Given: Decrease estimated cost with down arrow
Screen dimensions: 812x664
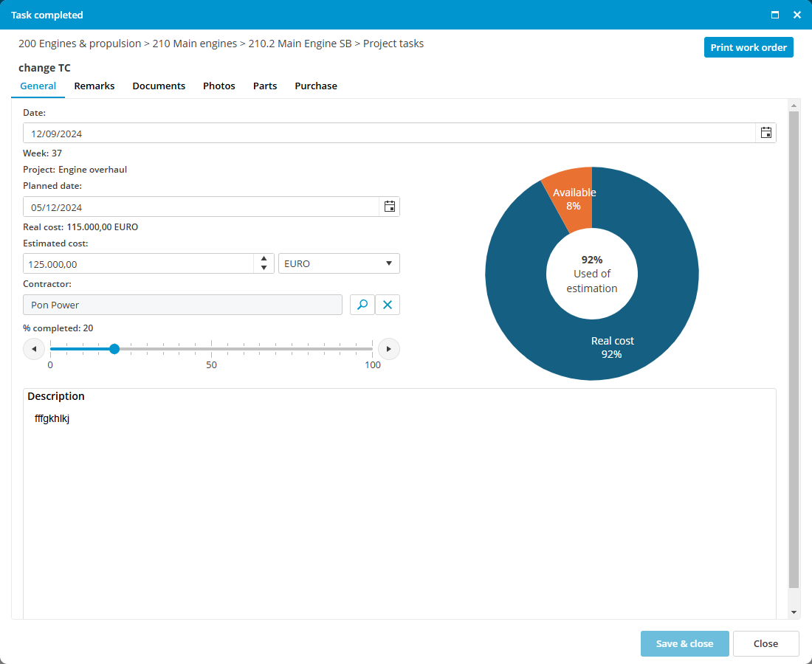Looking at the screenshot, I should [x=264, y=268].
